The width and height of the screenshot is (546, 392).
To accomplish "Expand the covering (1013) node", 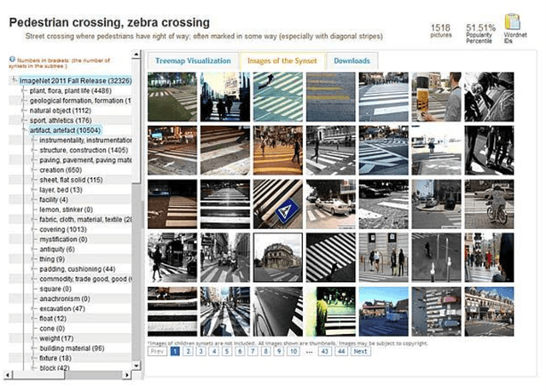I will pos(34,229).
